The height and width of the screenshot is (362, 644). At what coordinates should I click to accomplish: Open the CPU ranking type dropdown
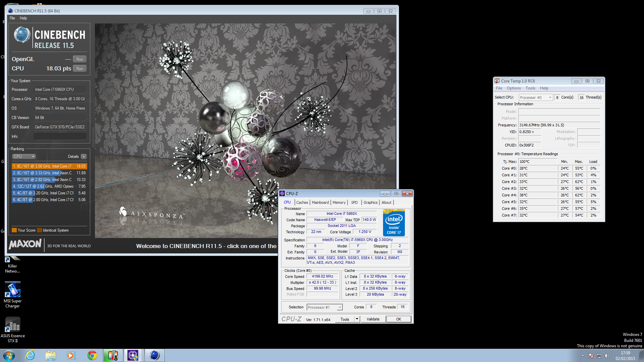24,157
